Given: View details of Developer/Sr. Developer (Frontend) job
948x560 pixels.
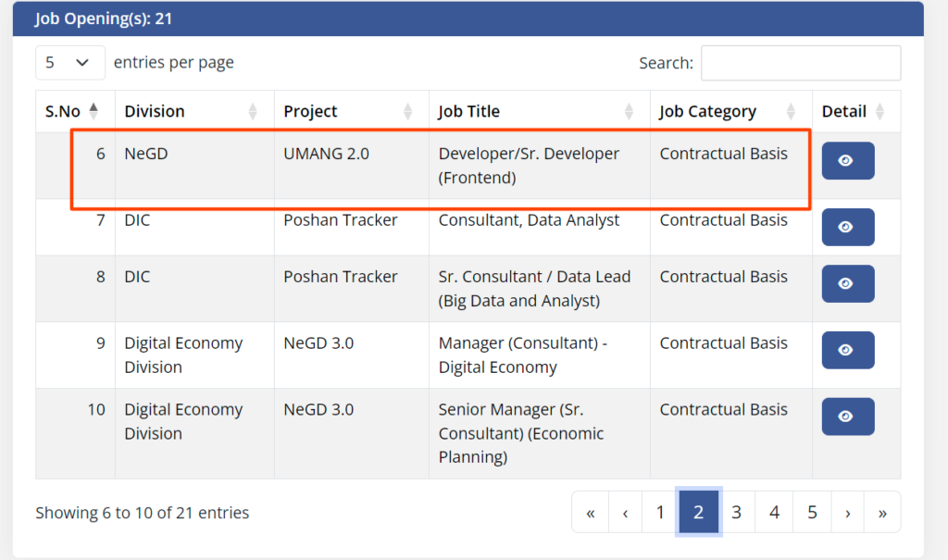Looking at the screenshot, I should 848,161.
